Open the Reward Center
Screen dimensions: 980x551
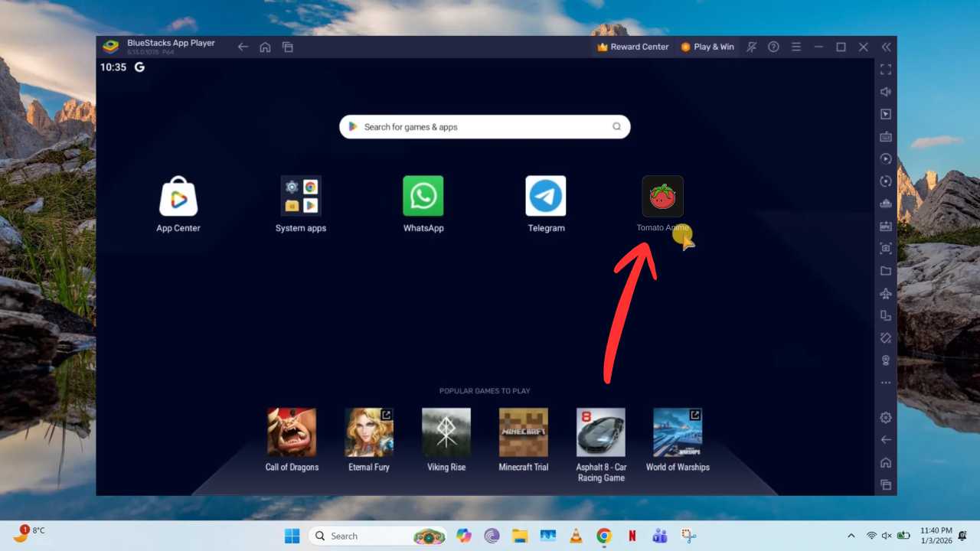pyautogui.click(x=632, y=47)
